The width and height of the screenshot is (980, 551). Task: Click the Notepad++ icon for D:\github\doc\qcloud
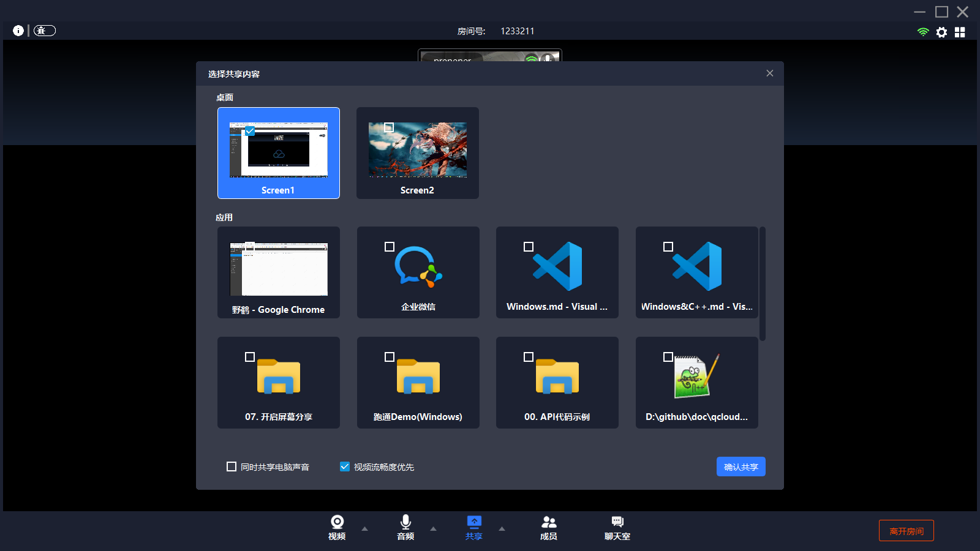point(697,376)
